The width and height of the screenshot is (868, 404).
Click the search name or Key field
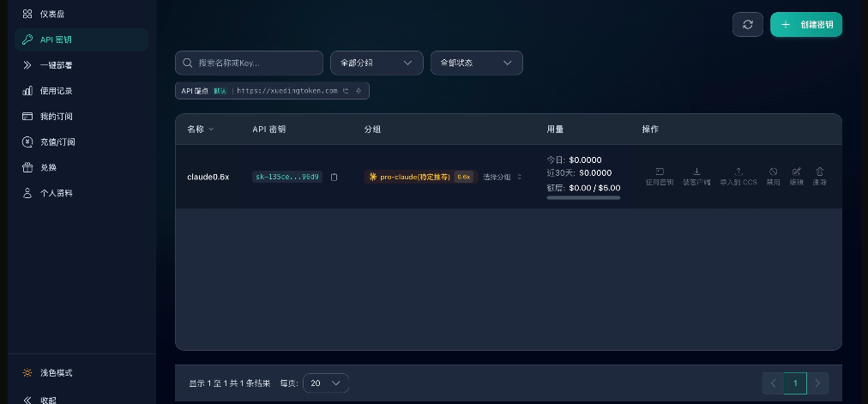[x=249, y=63]
